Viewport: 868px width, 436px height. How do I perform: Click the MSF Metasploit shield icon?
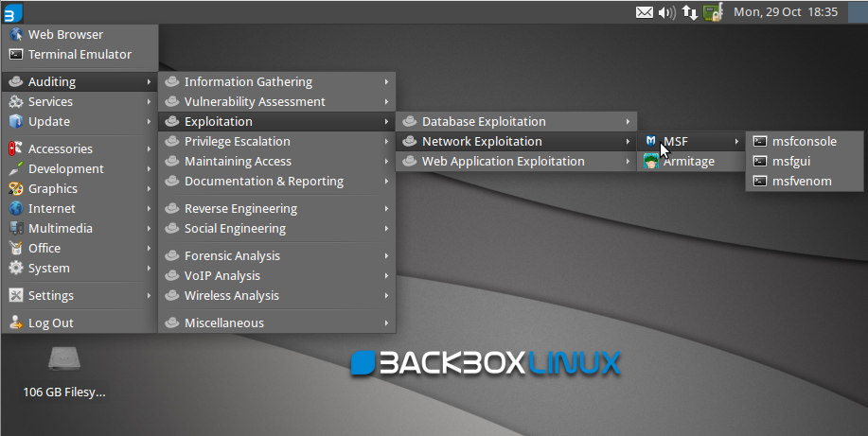(651, 141)
